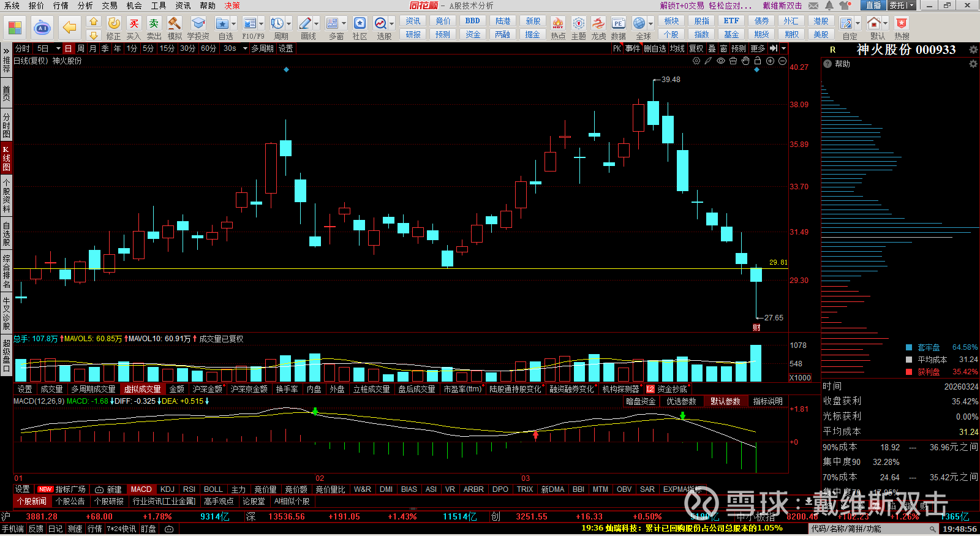The height and width of the screenshot is (536, 980).
Task: Zoom in chart with plus circle icon
Action: [770, 61]
